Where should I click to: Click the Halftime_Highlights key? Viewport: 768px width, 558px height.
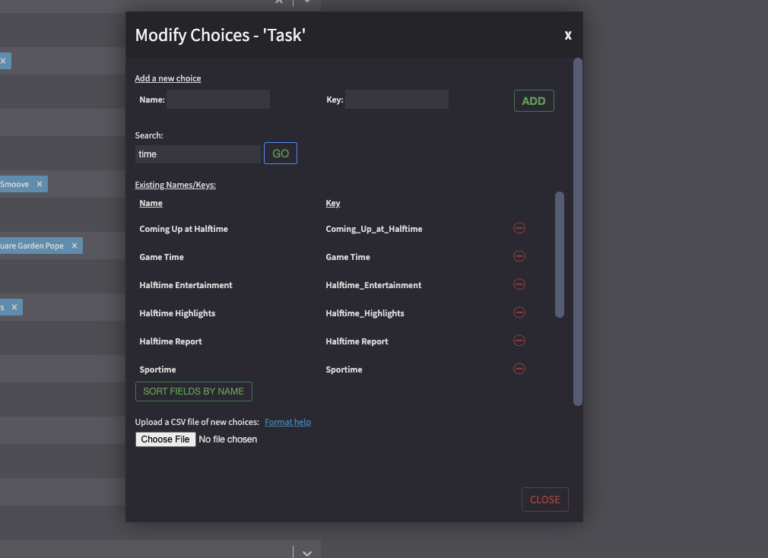(x=365, y=313)
